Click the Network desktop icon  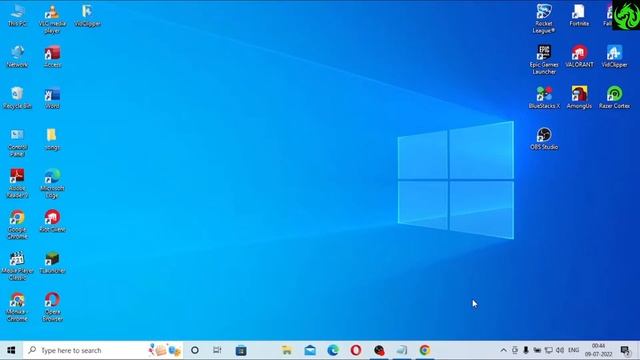click(18, 56)
